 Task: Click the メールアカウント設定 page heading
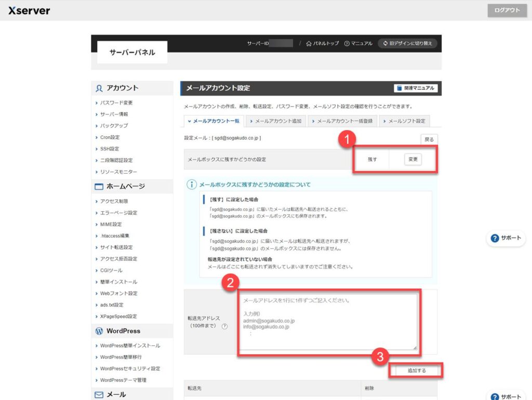pyautogui.click(x=218, y=88)
